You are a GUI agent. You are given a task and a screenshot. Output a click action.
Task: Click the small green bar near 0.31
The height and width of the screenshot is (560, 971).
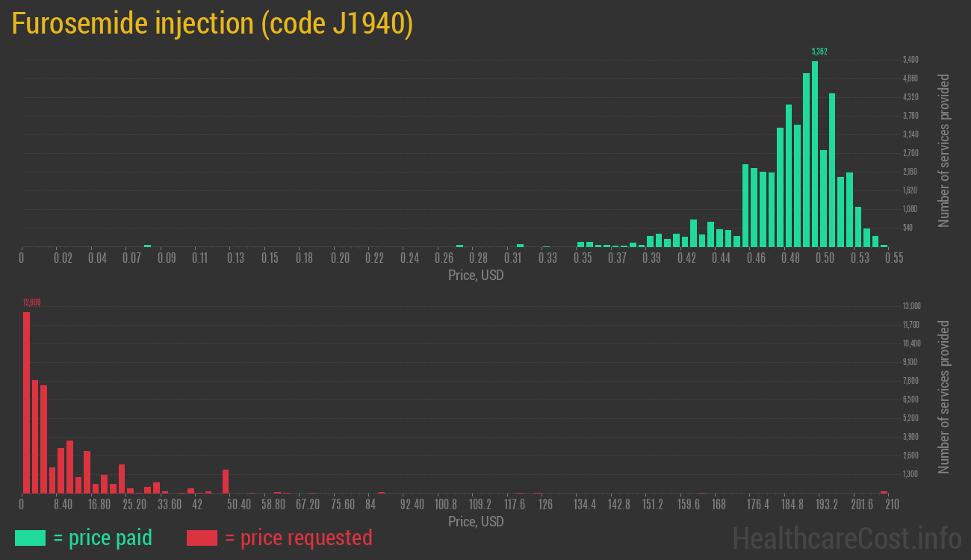tap(520, 245)
